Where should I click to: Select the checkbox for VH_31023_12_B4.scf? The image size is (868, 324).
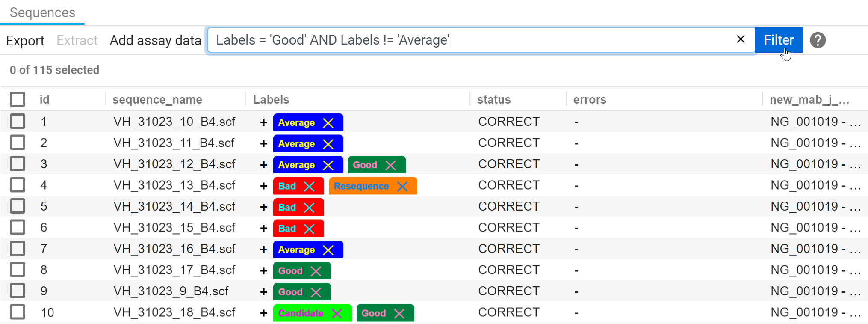click(18, 163)
